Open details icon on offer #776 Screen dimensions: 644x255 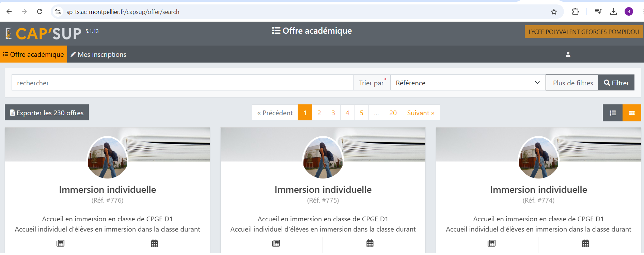[x=60, y=243]
